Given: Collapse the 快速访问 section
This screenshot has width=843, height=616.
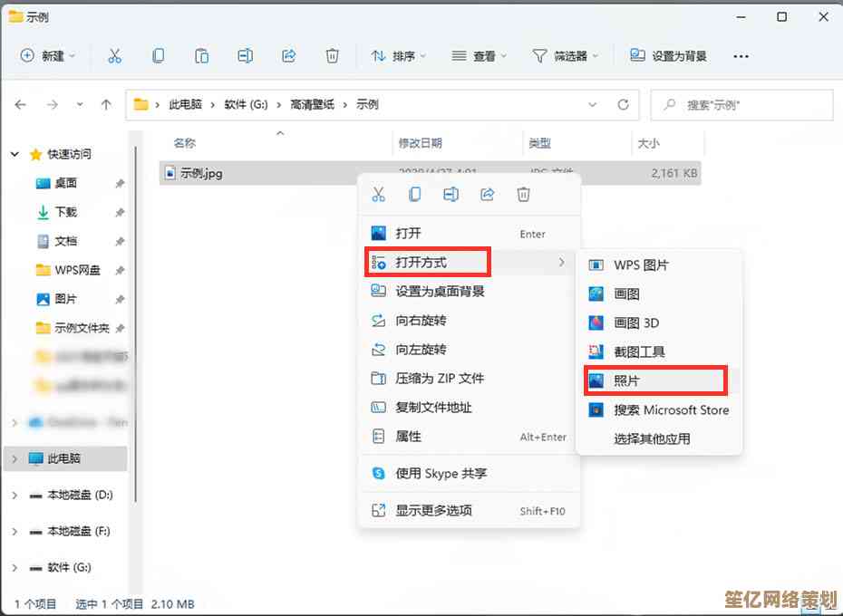Looking at the screenshot, I should pos(15,155).
